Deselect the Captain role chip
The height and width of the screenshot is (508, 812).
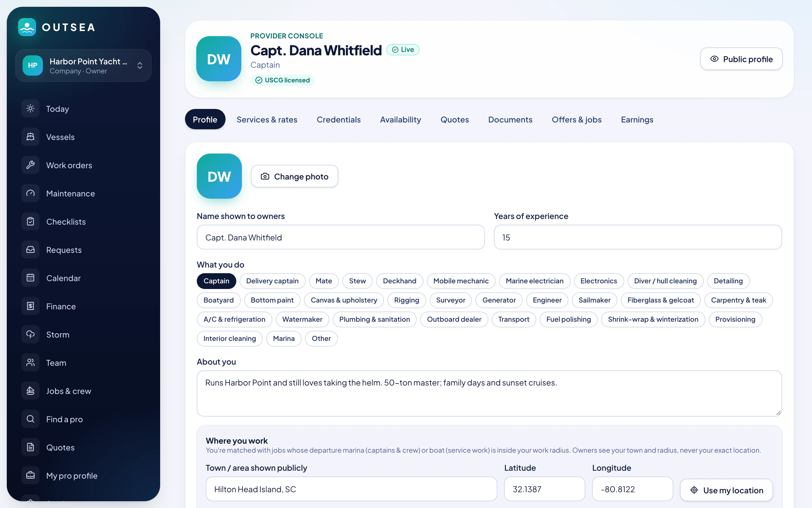[217, 281]
